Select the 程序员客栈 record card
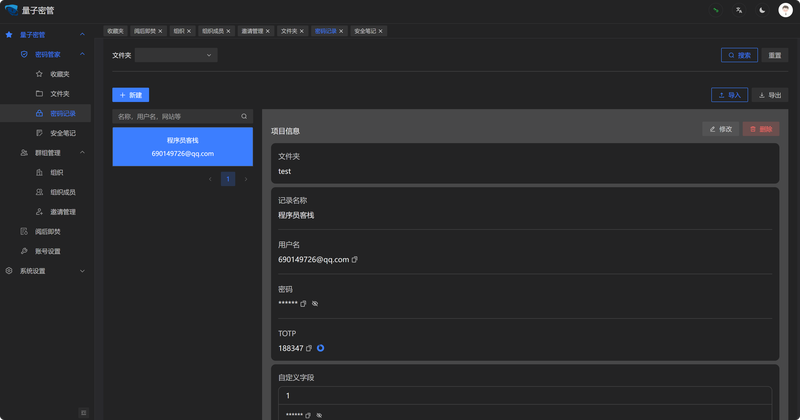800x420 pixels. 183,146
